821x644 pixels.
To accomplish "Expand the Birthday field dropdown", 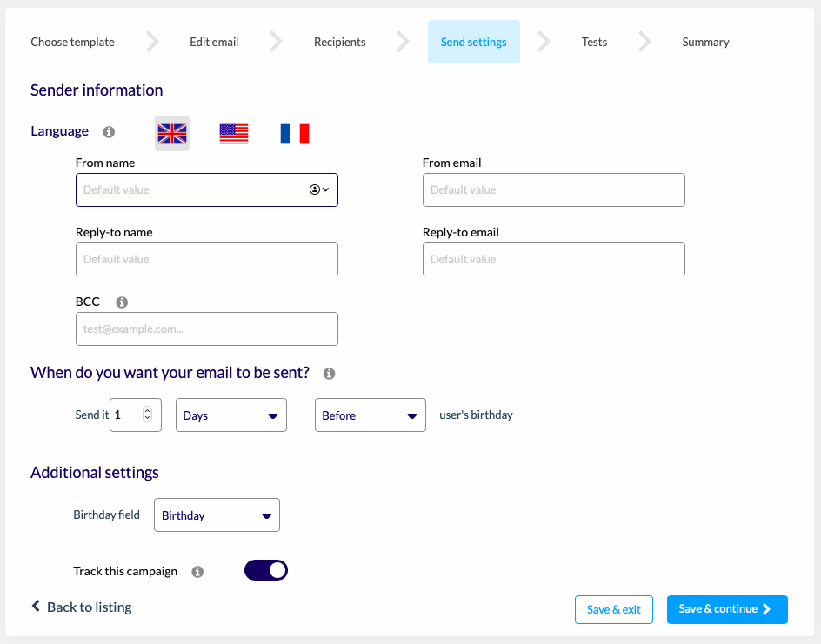I will coord(217,515).
